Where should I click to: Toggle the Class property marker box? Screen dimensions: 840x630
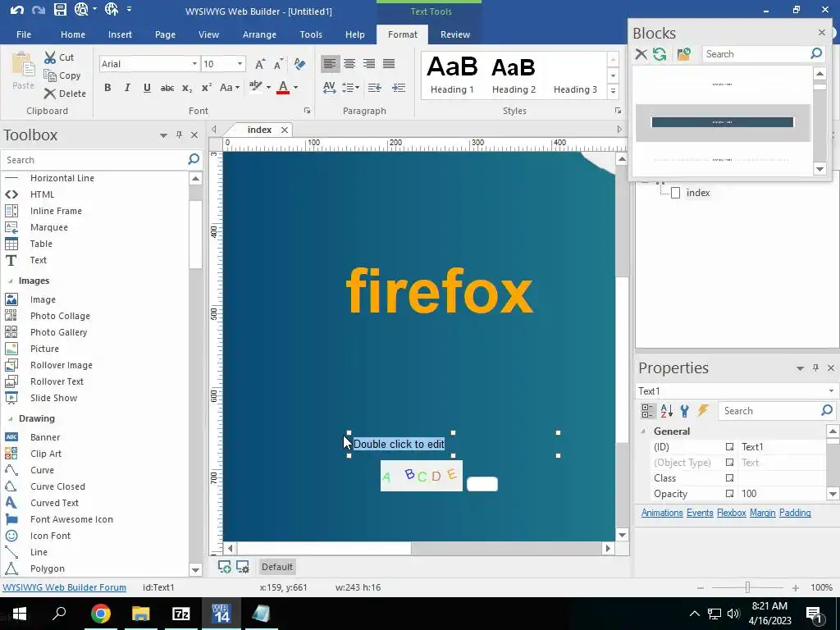click(729, 478)
